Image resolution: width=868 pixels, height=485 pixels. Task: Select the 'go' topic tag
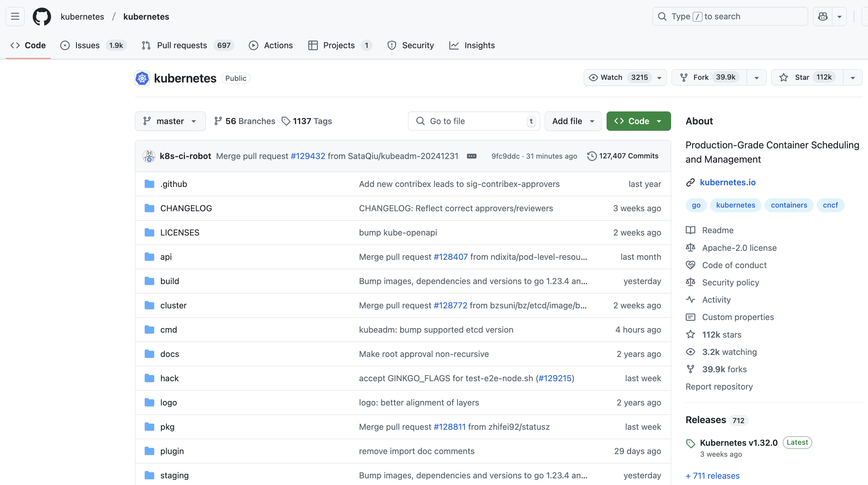click(x=696, y=205)
